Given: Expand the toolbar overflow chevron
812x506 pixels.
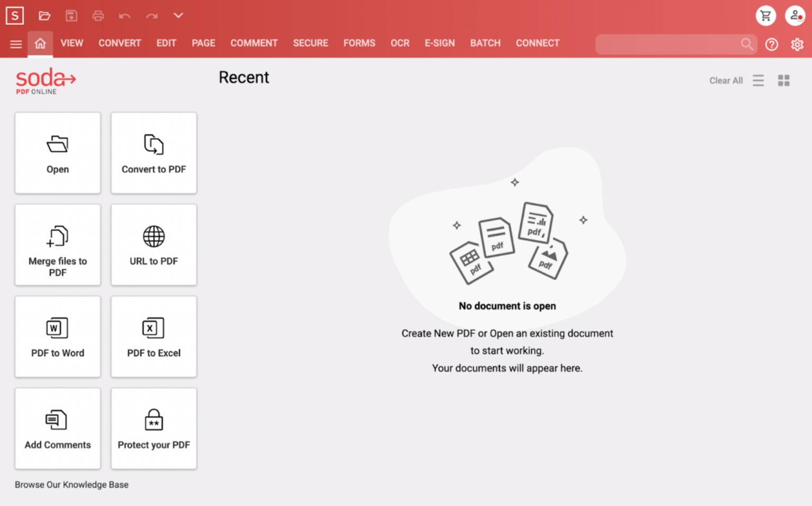Looking at the screenshot, I should [x=178, y=15].
